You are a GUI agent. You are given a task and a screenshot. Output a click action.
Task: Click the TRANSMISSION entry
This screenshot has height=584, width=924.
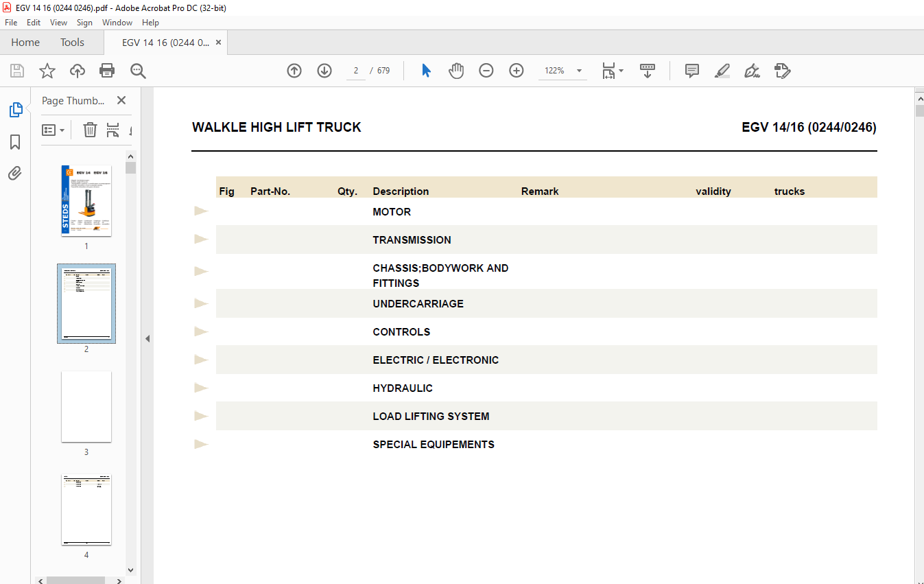[x=412, y=240]
